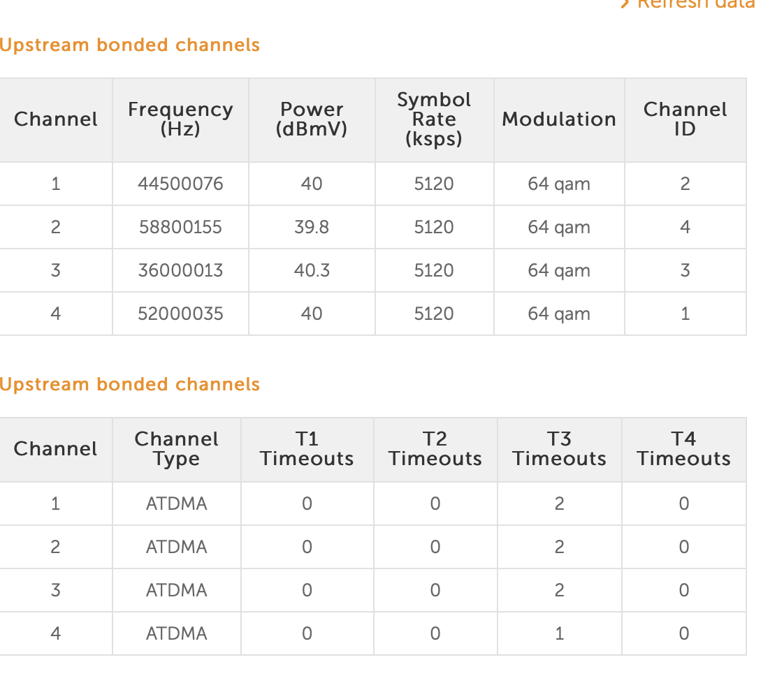Click the chevron arrow beside Refresh data

pyautogui.click(x=625, y=3)
